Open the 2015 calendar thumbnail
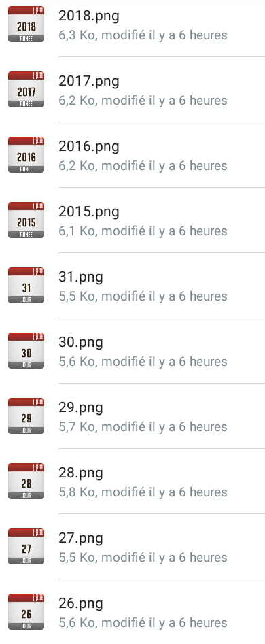Screen dimensions: 265x644 (26, 220)
